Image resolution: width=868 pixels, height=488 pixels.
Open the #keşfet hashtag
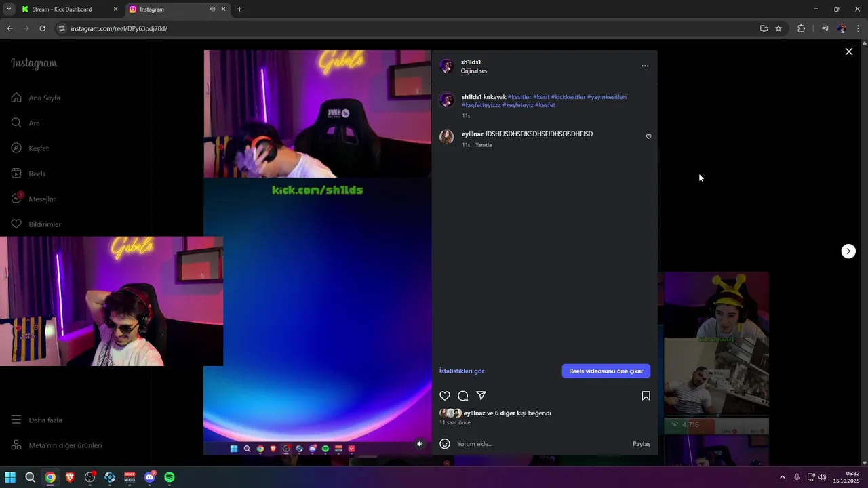pyautogui.click(x=545, y=105)
